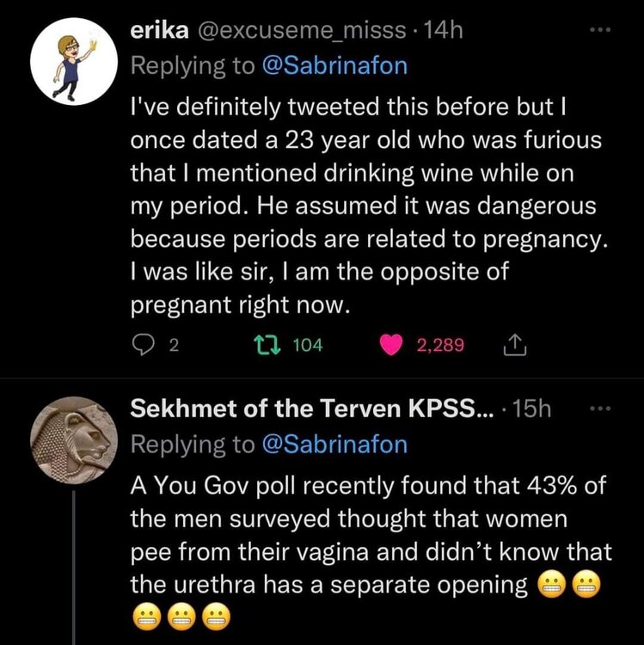Viewport: 644px width, 645px height.
Task: Click the 104 retweet count
Action: tap(307, 345)
